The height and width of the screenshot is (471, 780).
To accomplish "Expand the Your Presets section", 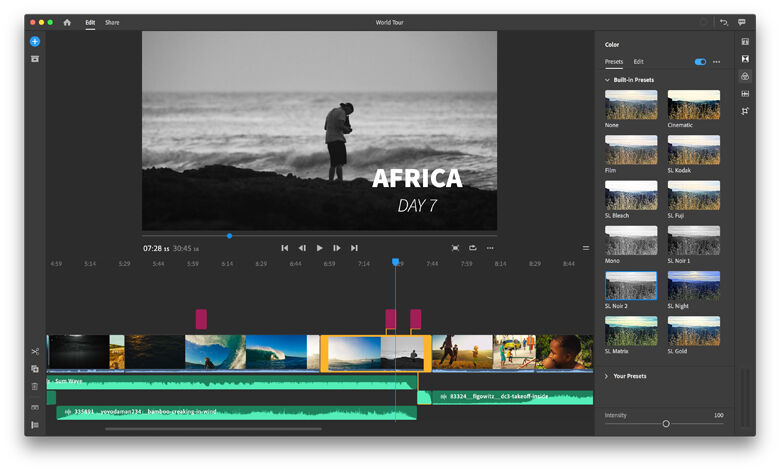I will [607, 376].
